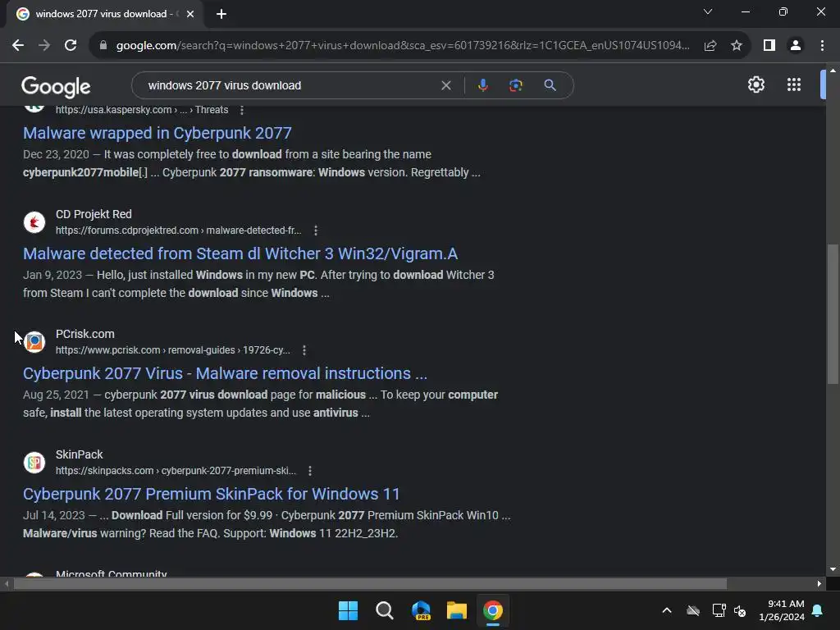Bookmark this tab with the star icon
This screenshot has width=840, height=630.
tap(737, 46)
